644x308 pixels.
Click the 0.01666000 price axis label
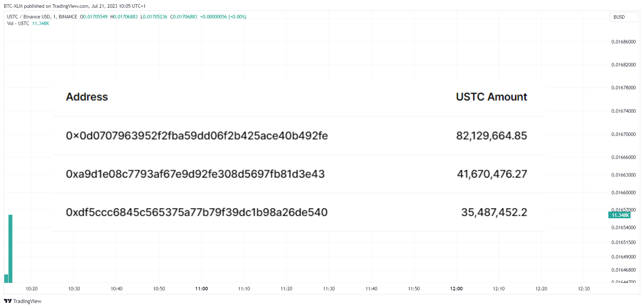tap(624, 157)
